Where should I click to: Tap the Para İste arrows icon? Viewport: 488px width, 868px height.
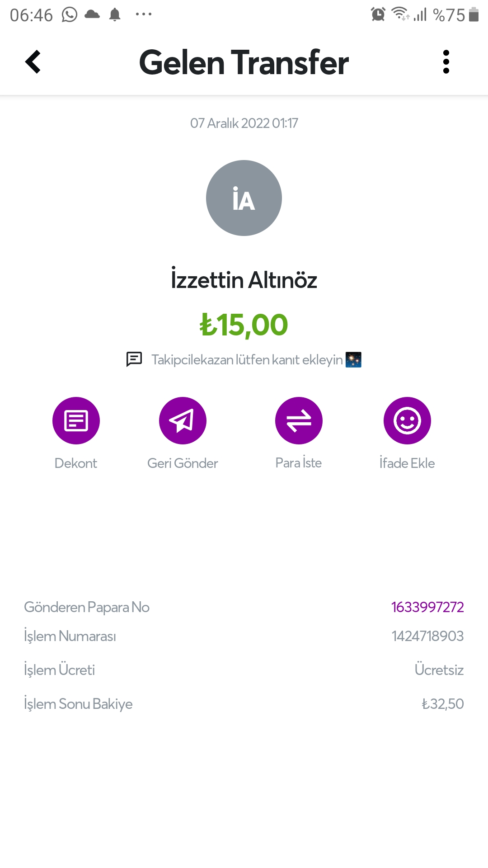[299, 420]
